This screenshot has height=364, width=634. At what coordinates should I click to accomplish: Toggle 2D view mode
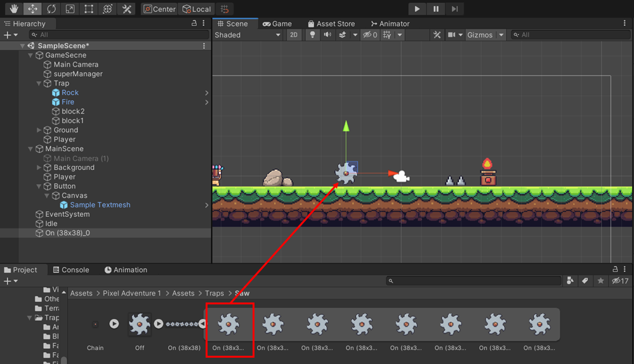294,35
